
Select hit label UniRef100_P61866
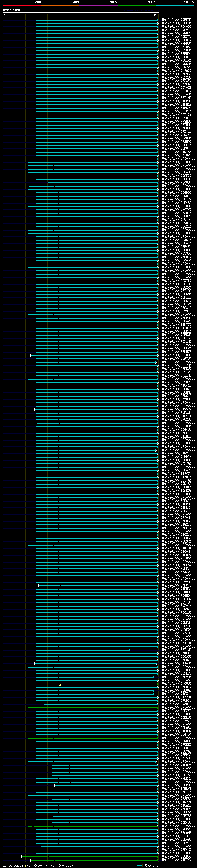[177, 558]
